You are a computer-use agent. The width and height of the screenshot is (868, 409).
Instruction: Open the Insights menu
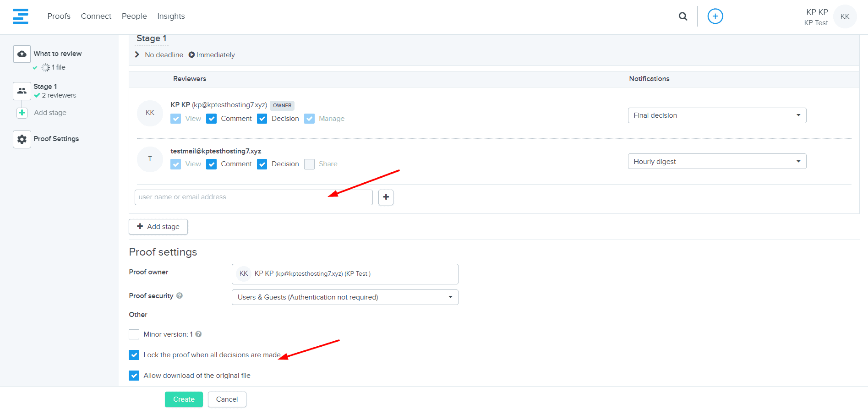click(171, 16)
